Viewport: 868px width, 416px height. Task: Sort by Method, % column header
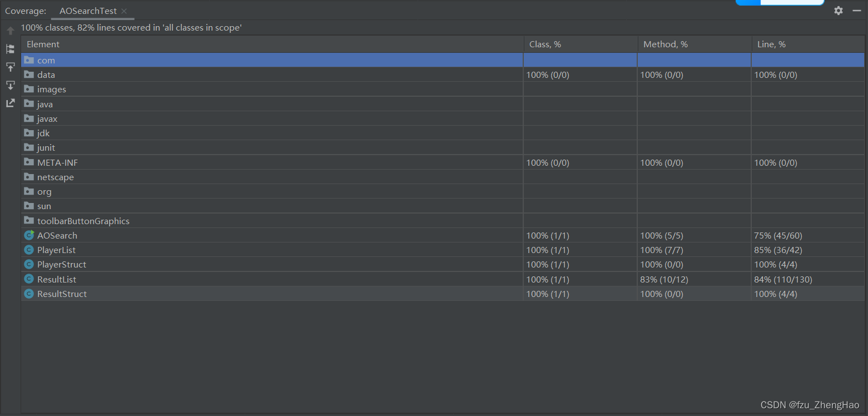coord(694,44)
